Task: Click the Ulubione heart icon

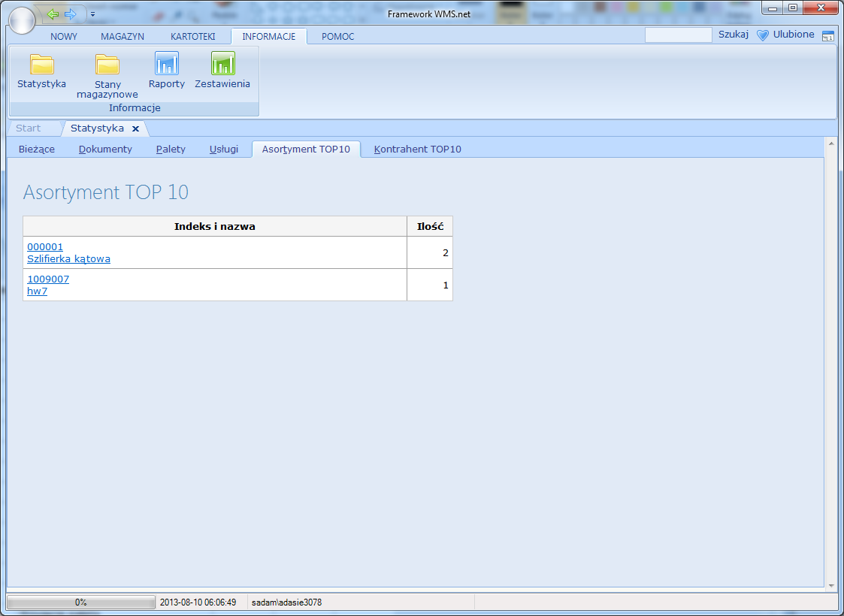Action: (x=763, y=35)
